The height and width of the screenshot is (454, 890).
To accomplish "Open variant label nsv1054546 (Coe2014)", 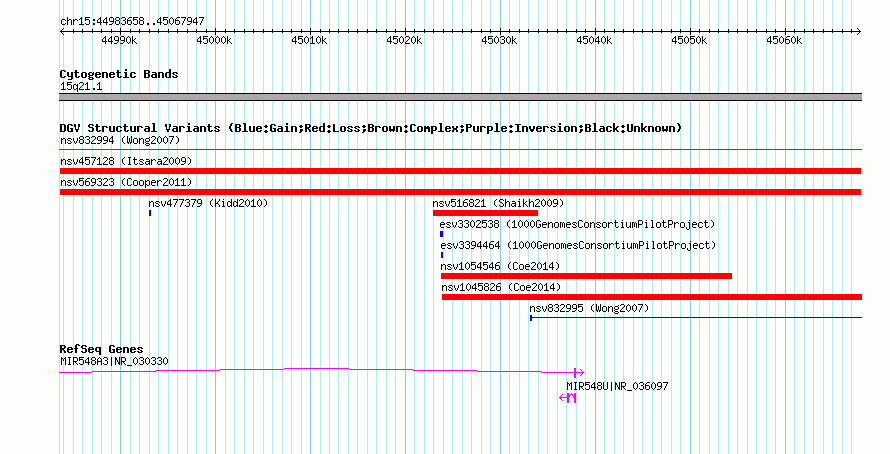I will [500, 266].
